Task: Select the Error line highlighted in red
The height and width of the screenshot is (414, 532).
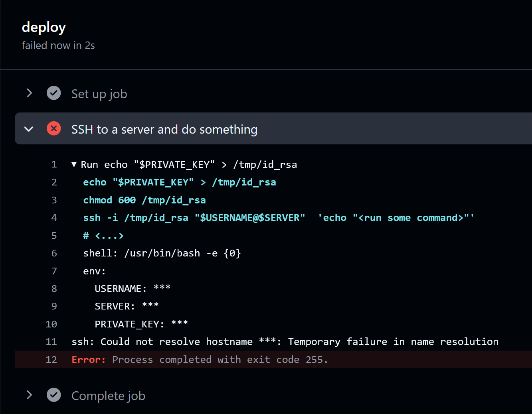Action: coord(200,359)
